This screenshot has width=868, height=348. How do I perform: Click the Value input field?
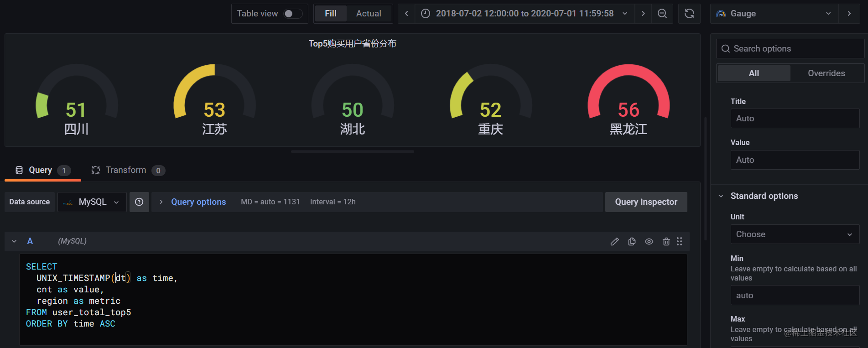tap(795, 160)
